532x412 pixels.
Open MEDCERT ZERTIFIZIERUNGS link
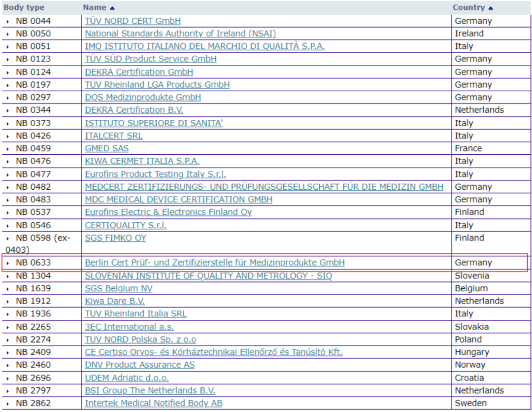(264, 187)
